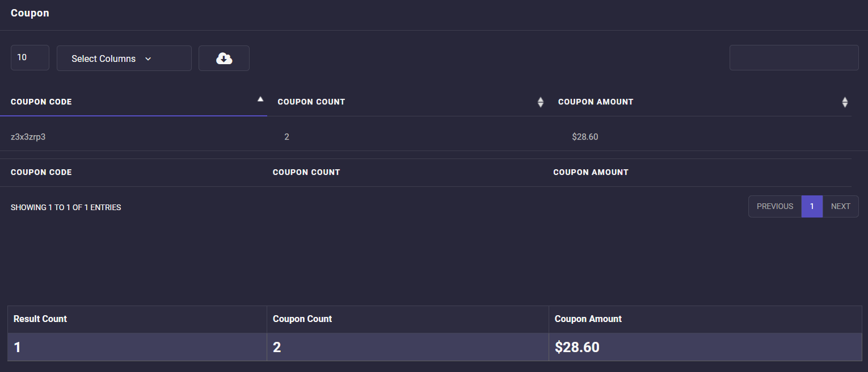Sort by the Coupon Code column header
This screenshot has height=372, width=868.
pyautogui.click(x=41, y=102)
